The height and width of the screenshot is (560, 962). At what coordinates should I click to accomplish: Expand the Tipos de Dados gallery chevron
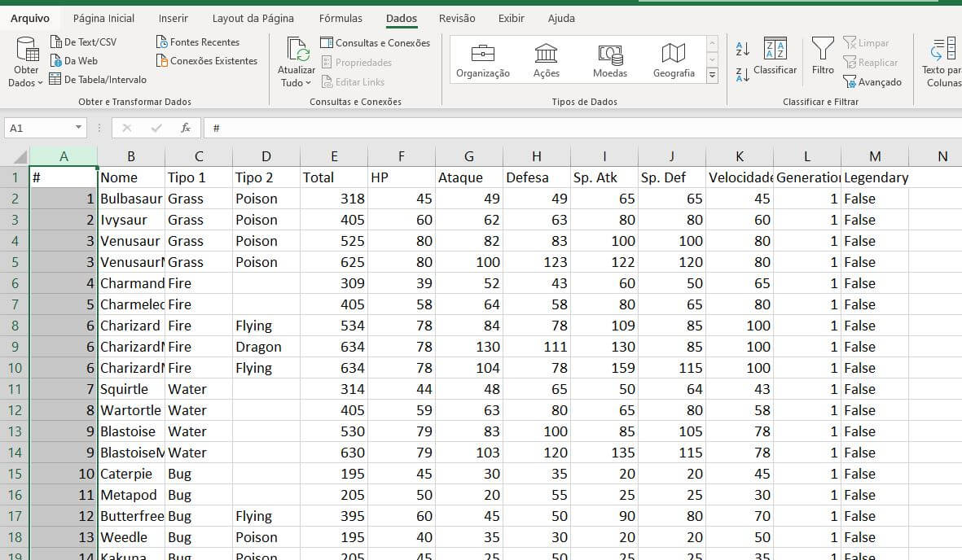[x=711, y=77]
